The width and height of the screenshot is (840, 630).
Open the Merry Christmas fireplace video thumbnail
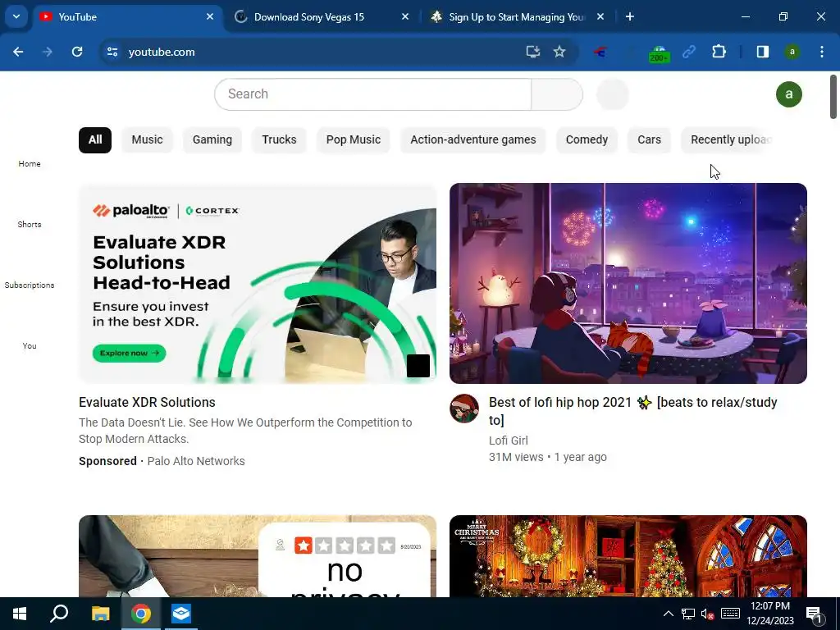[x=628, y=556]
